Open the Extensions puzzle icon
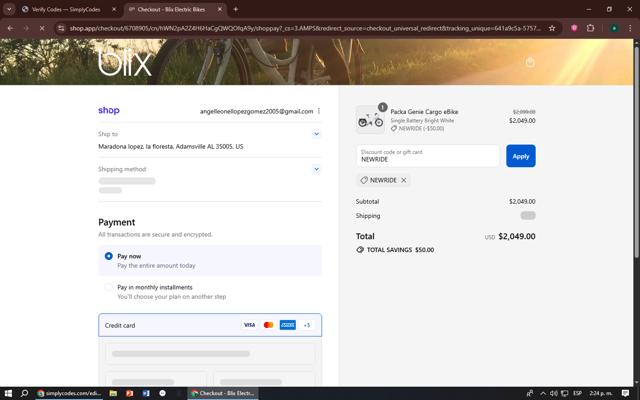 [x=590, y=28]
